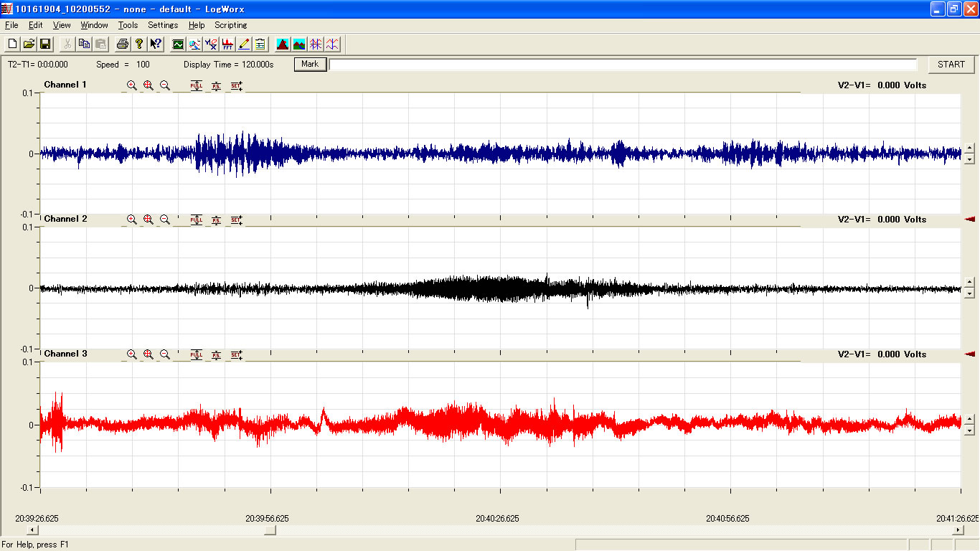Zoom in on Channel 1 with magnifier plus
The height and width of the screenshot is (551, 980).
click(132, 85)
